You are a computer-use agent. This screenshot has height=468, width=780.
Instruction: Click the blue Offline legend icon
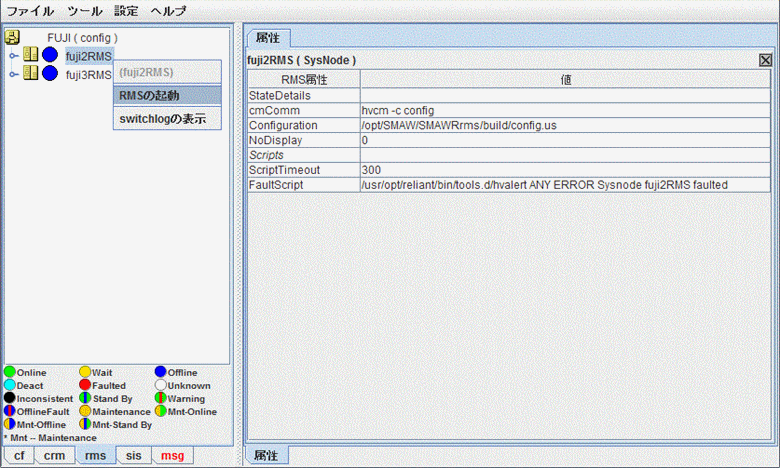[x=160, y=372]
